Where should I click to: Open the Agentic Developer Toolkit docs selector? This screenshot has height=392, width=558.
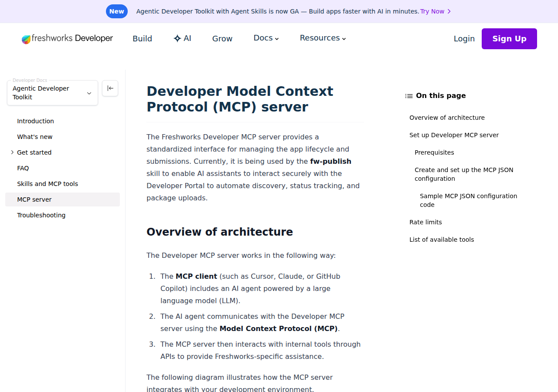tap(52, 93)
